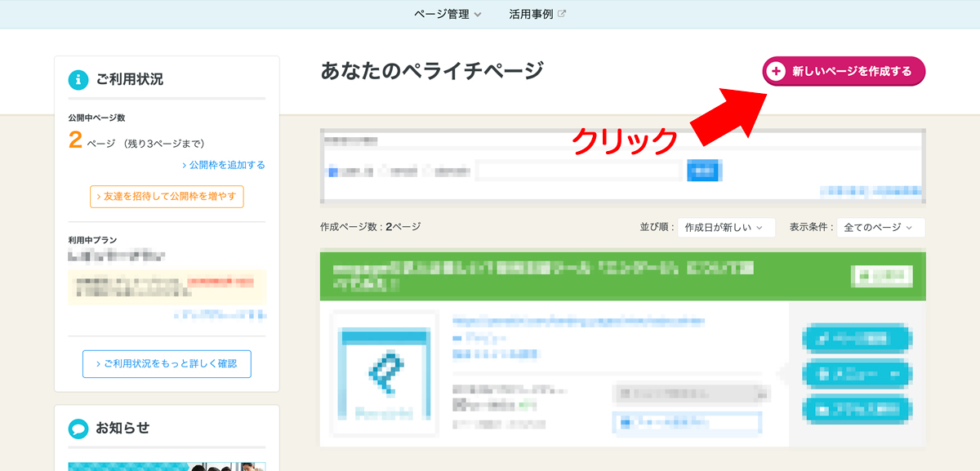Click the top blue action button in page card

(857, 337)
